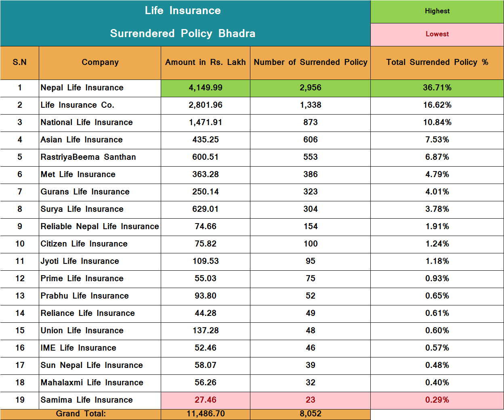The height and width of the screenshot is (420, 504).
Task: Click the Amount in Rs. Lakh header
Action: [x=205, y=63]
